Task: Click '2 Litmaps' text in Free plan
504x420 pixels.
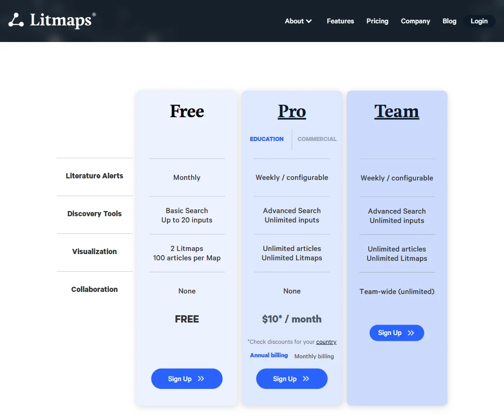Action: click(187, 249)
